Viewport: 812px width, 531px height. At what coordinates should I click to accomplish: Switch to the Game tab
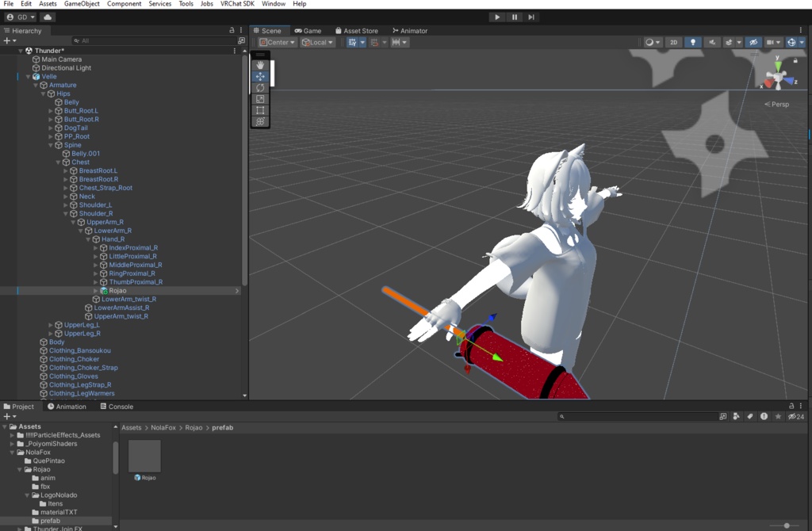pyautogui.click(x=308, y=31)
